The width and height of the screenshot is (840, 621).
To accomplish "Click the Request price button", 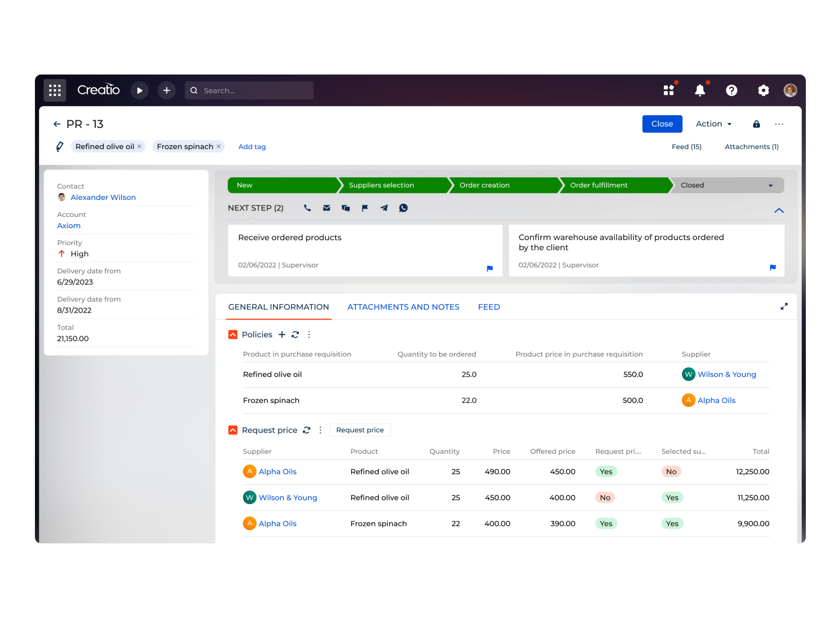I will (360, 430).
